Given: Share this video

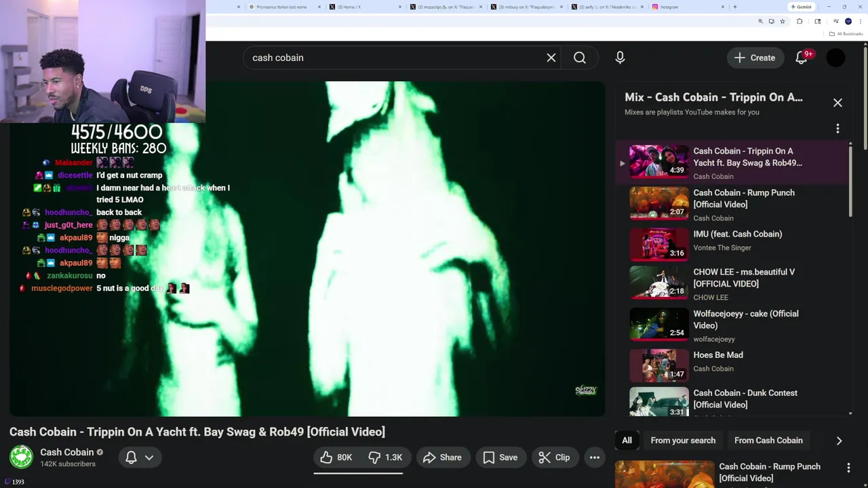Looking at the screenshot, I should [442, 457].
